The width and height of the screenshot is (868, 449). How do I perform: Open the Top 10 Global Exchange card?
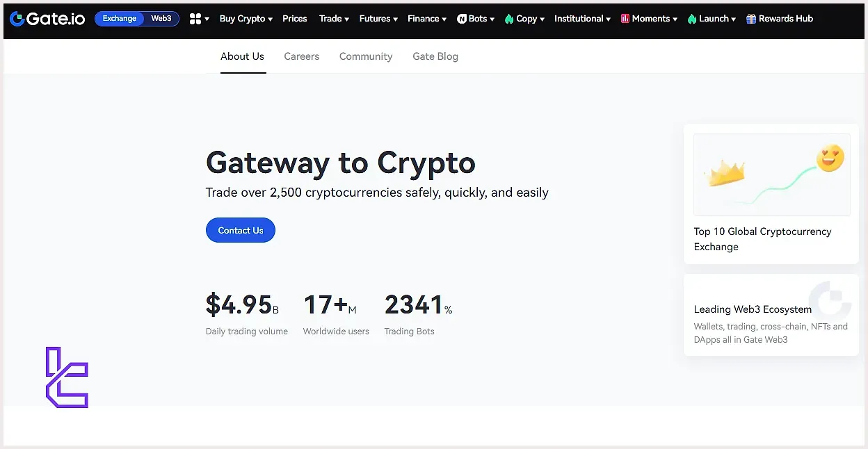[x=771, y=194]
